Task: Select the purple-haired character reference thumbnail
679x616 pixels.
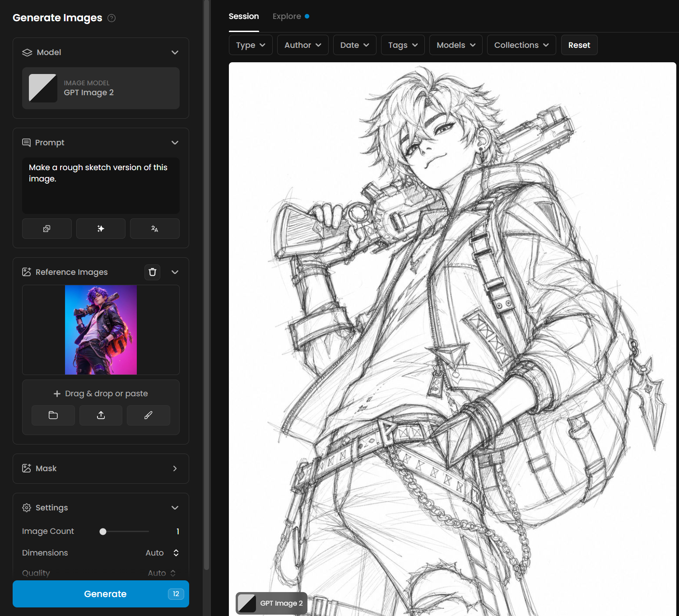Action: point(101,330)
